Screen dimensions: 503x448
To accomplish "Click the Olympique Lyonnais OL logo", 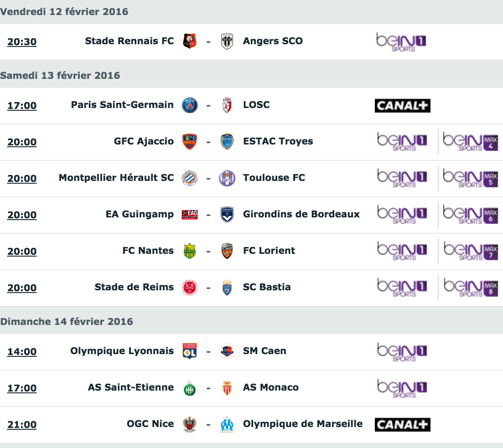I will [x=190, y=351].
